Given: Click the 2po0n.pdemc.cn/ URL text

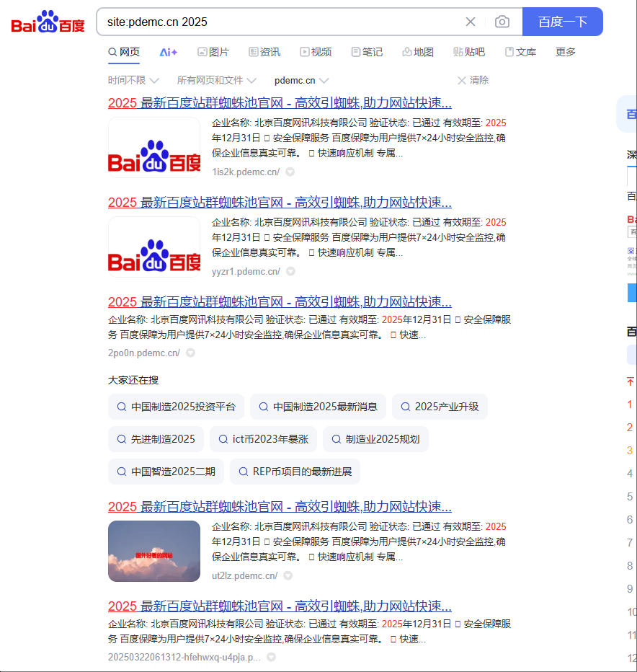Looking at the screenshot, I should pos(144,353).
